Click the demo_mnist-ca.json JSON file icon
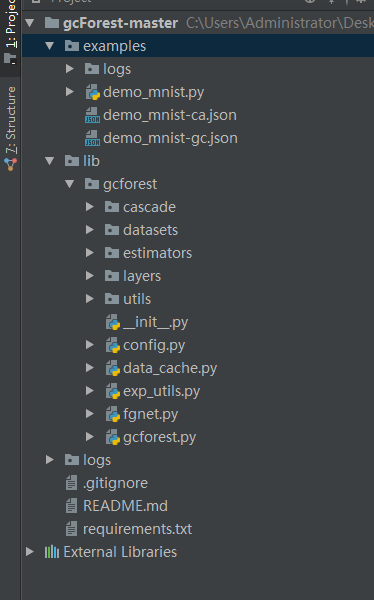The image size is (374, 600). click(92, 115)
